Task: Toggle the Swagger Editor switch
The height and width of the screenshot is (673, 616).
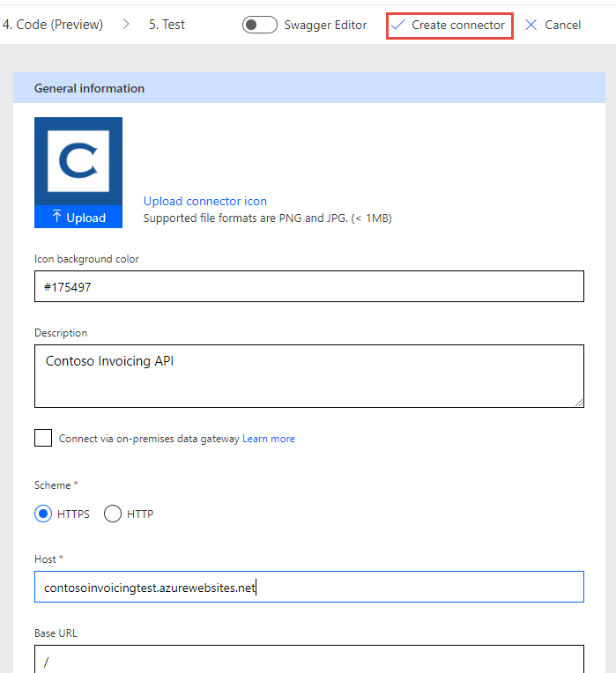Action: point(260,25)
